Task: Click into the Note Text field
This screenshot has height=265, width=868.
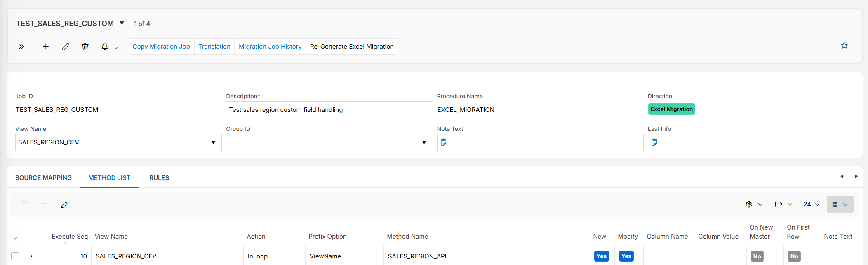Action: (x=540, y=142)
